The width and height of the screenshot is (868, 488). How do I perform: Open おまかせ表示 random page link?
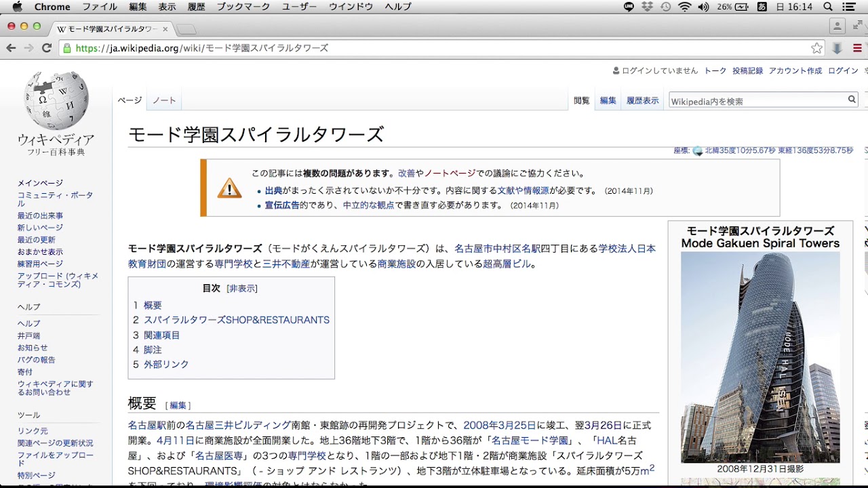point(40,252)
